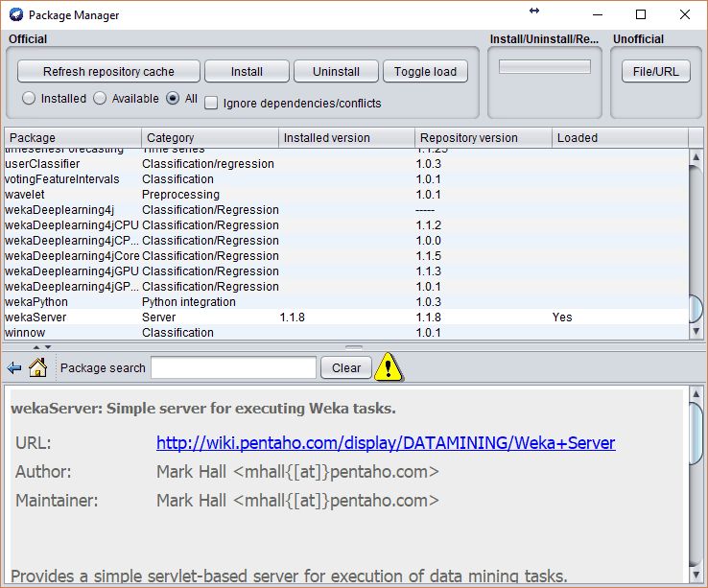This screenshot has height=588, width=708.
Task: Select the wavelet package row
Action: click(346, 194)
